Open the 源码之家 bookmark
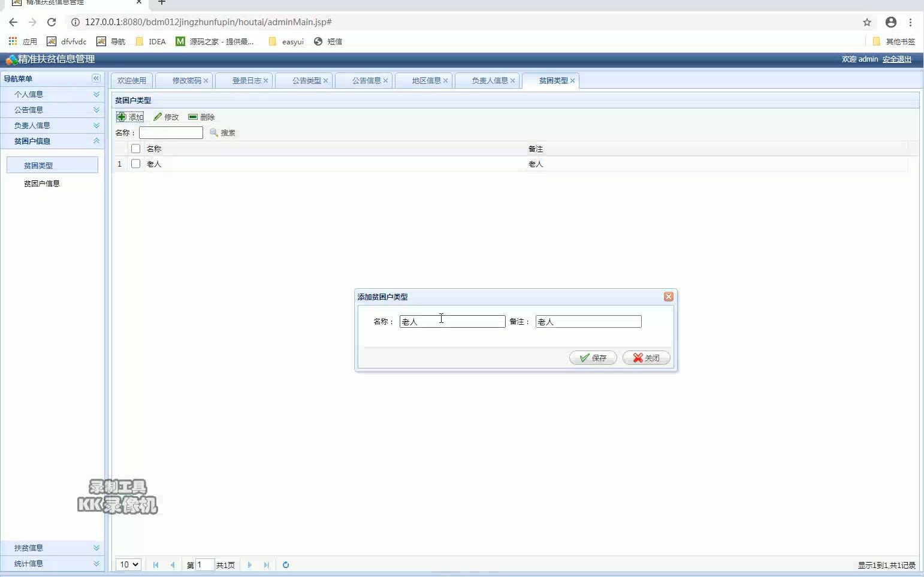Image resolution: width=924 pixels, height=577 pixels. [x=215, y=41]
